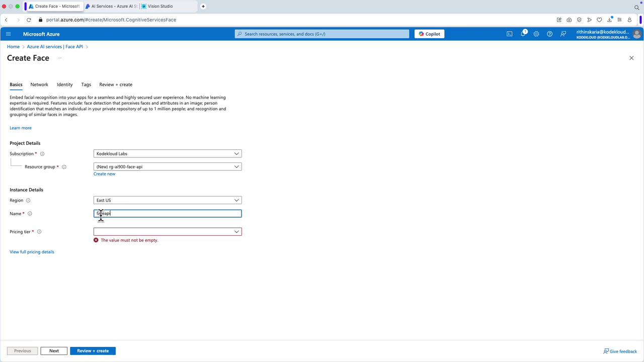Go to Azure AI services | Face API breadcrumb

[x=55, y=47]
